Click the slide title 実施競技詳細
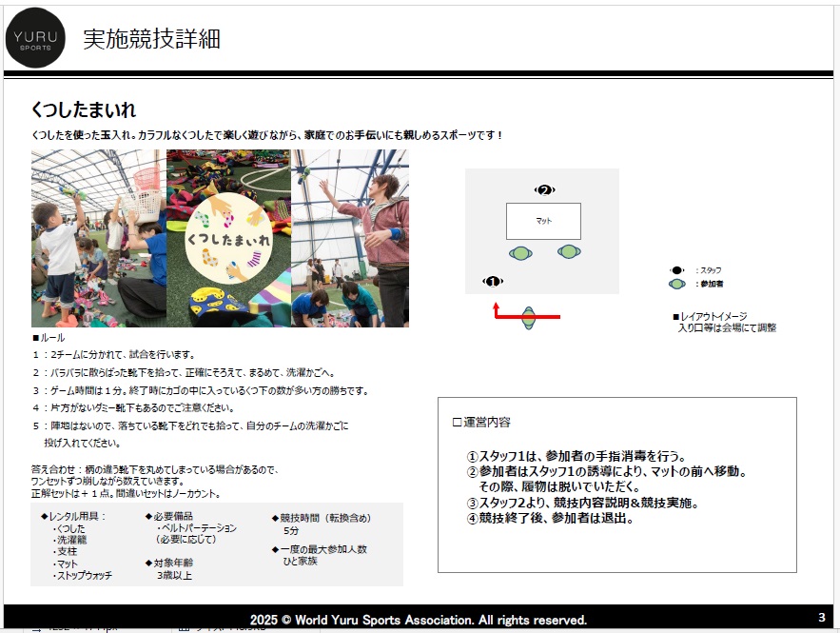This screenshot has height=633, width=840. [152, 39]
